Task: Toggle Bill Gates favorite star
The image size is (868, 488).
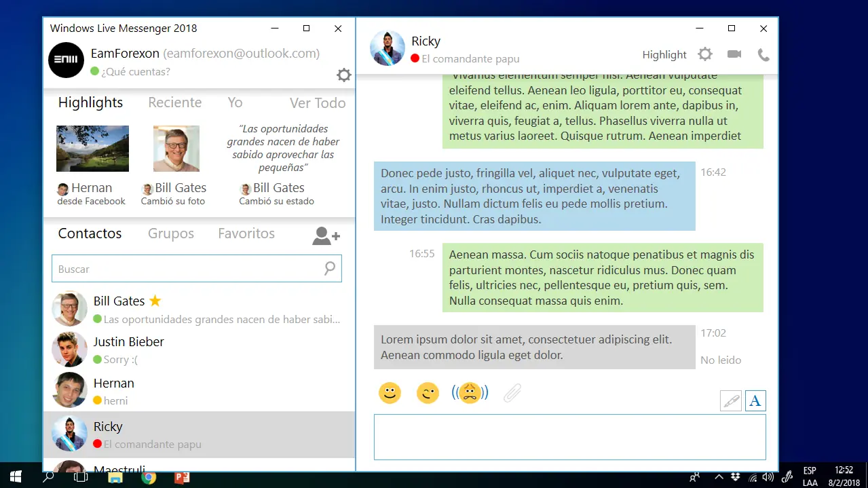Action: tap(153, 300)
